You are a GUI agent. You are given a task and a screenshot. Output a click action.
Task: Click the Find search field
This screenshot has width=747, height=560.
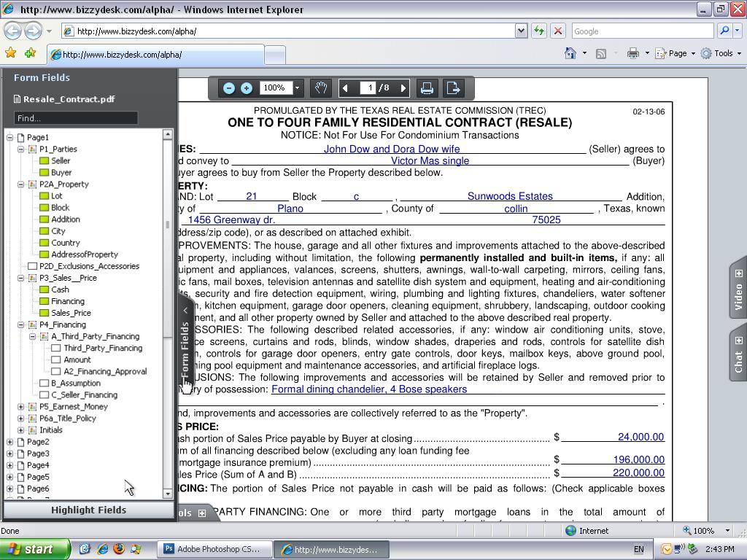click(76, 117)
